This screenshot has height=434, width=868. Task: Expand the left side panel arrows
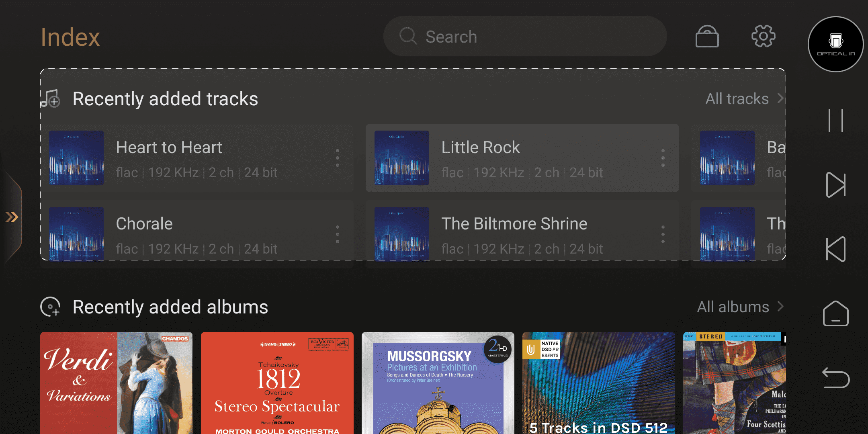point(11,217)
